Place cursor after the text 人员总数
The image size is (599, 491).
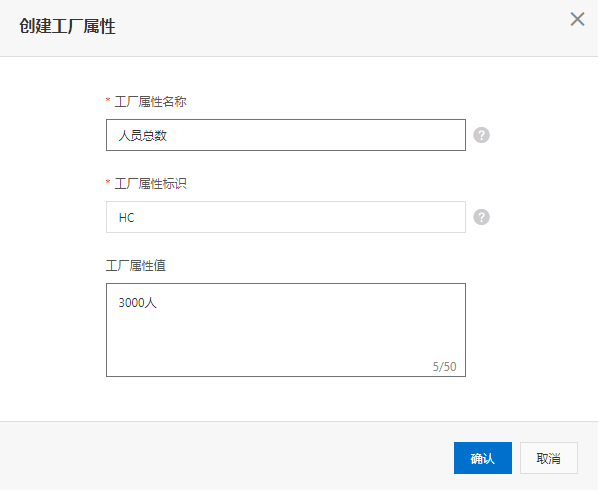[x=168, y=136]
